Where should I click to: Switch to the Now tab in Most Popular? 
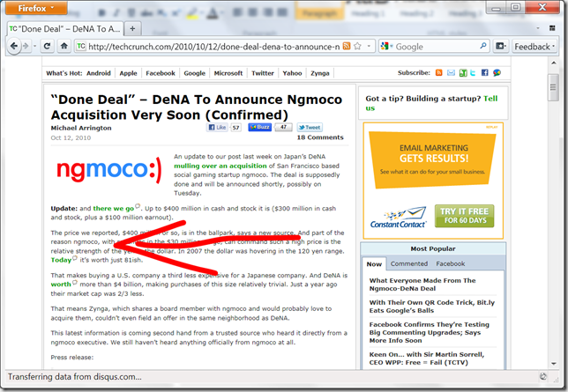(x=374, y=264)
